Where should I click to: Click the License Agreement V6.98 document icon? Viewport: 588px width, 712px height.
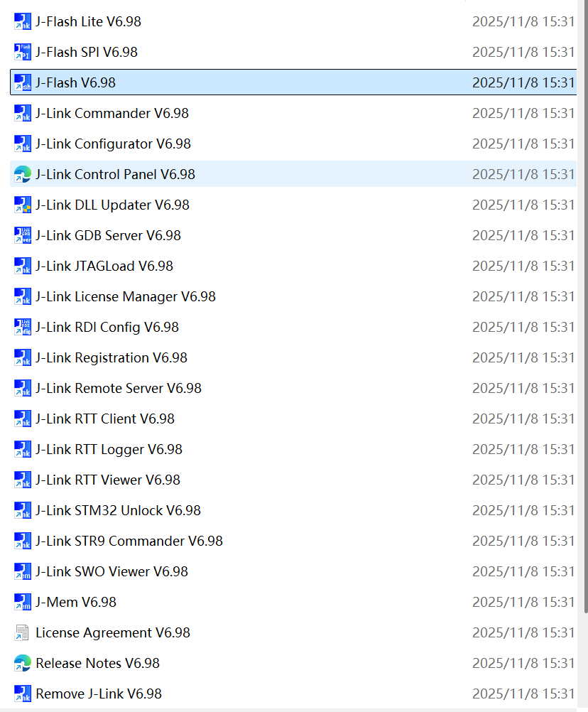23,633
